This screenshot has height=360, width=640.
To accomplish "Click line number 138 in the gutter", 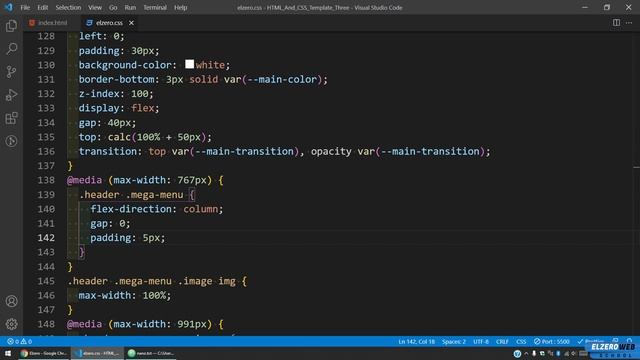I will [46, 180].
